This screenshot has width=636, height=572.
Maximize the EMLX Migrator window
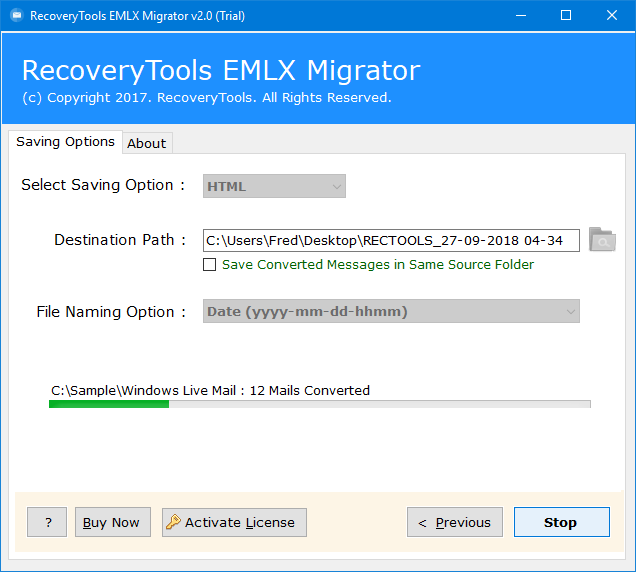coord(566,15)
